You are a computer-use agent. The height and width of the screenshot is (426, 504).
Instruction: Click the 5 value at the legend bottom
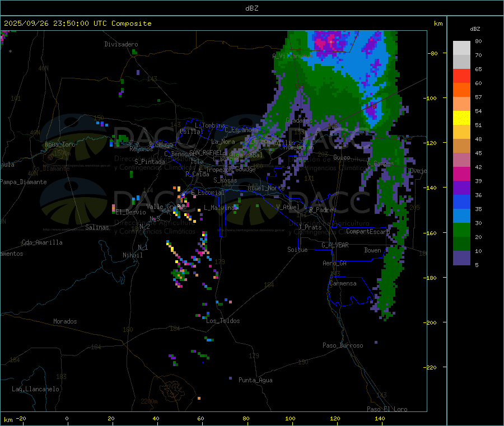(x=477, y=265)
